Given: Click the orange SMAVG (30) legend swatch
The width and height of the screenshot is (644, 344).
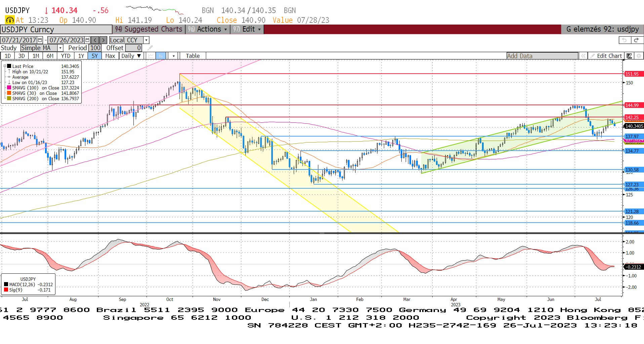Looking at the screenshot, I should tap(9, 93).
